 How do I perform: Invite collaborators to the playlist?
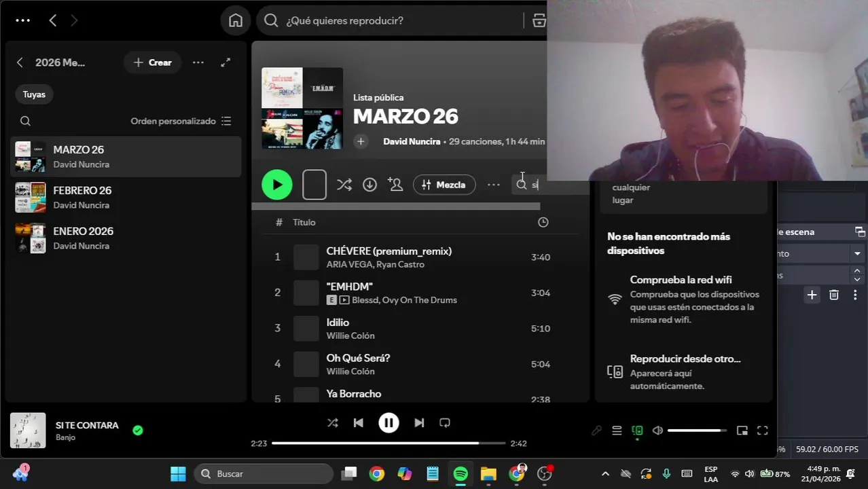[x=395, y=185]
